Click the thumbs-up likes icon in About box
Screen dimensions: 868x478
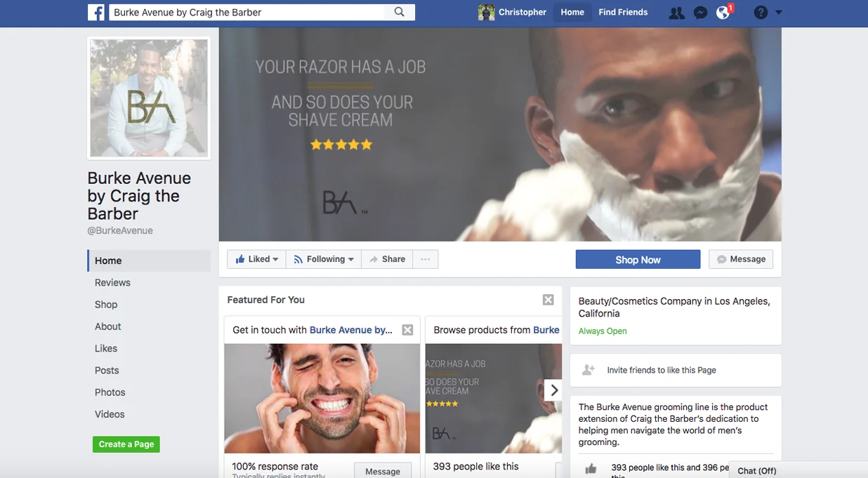591,468
